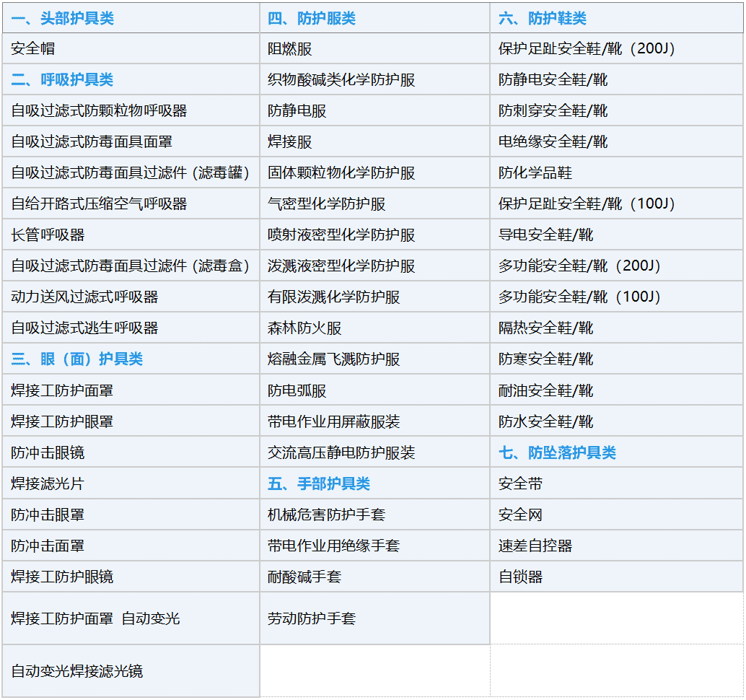Select 导电安全鞋/靴 cell

pos(617,235)
